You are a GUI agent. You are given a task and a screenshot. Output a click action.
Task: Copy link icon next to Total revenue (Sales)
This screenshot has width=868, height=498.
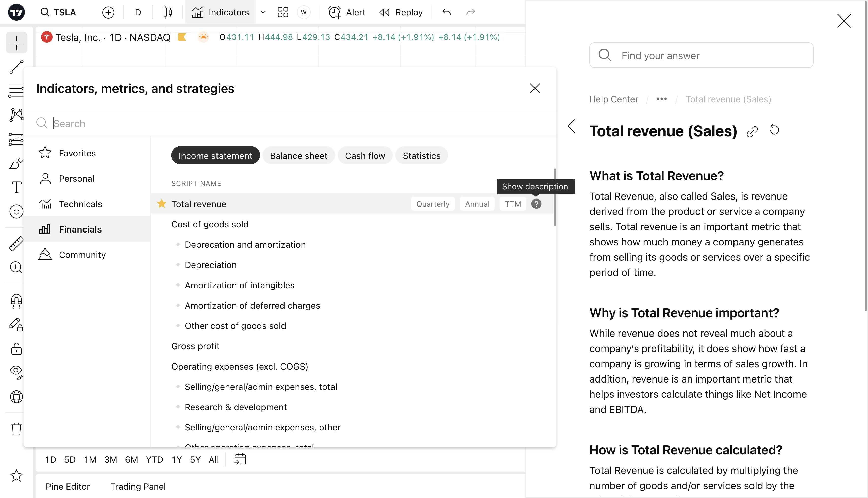tap(752, 131)
